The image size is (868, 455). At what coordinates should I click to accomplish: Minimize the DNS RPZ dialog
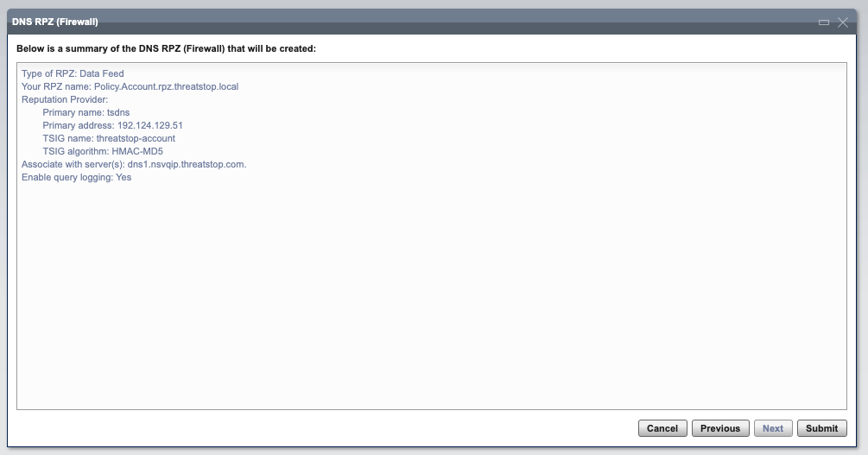click(824, 22)
